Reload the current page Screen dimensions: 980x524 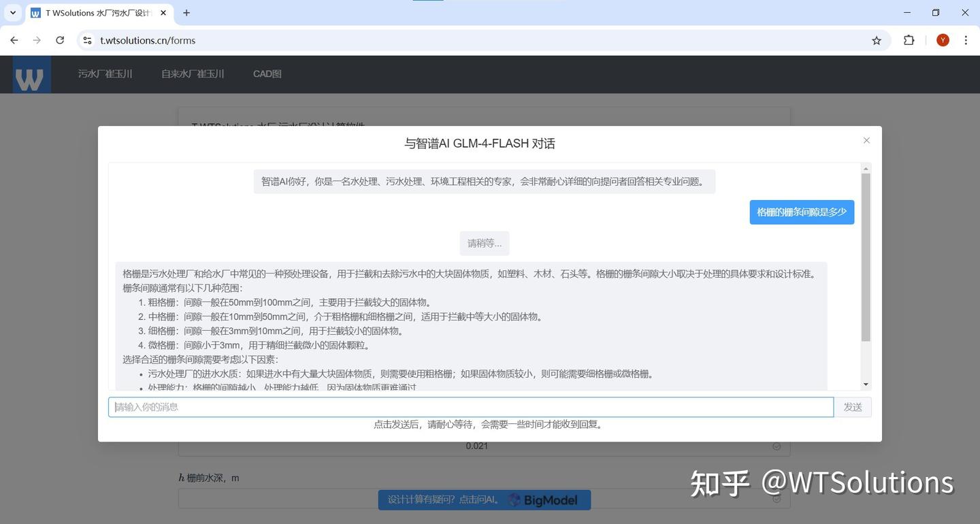coord(60,40)
